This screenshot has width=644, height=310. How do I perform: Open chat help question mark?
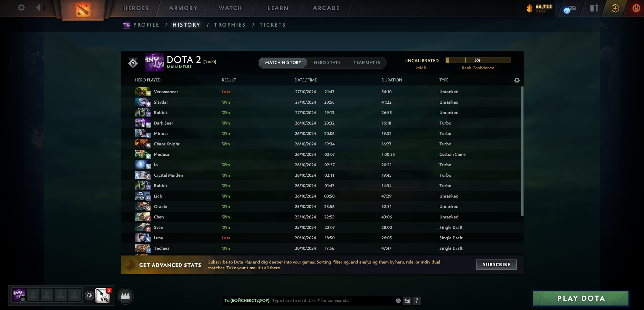pos(417,301)
